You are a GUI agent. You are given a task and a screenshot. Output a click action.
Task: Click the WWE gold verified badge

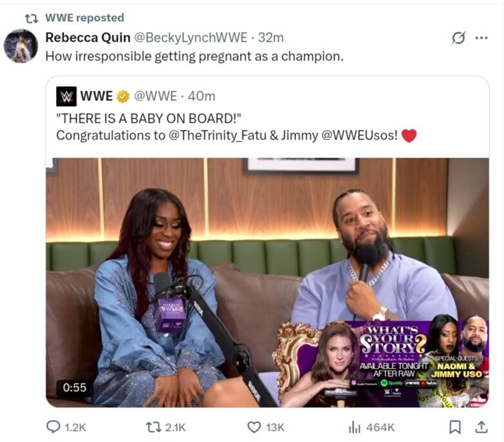[123, 97]
